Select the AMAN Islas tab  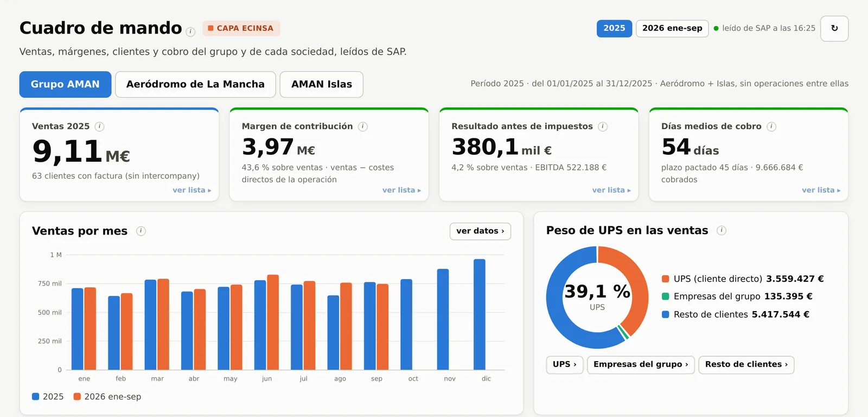[322, 84]
